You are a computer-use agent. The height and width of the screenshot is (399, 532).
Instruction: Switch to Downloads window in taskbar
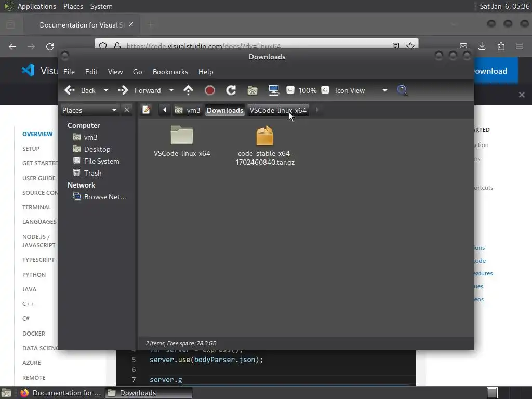149,393
